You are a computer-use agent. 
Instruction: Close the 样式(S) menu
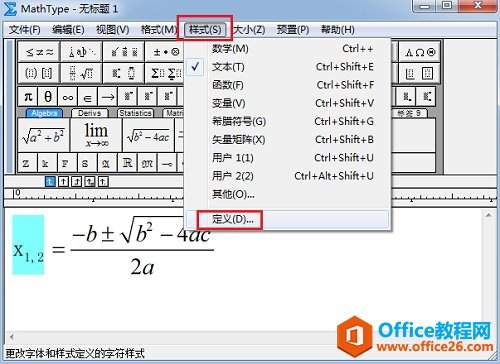click(205, 30)
